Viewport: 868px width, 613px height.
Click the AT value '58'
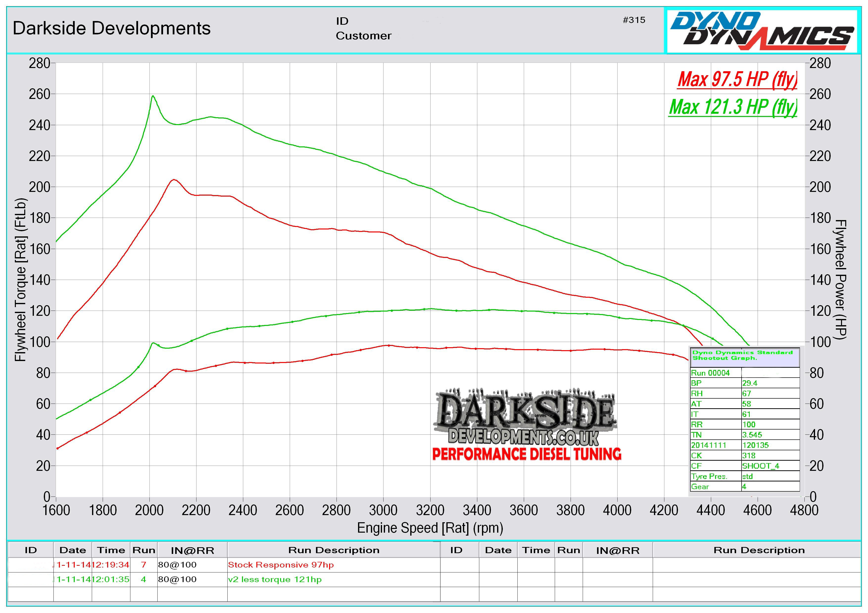coord(746,404)
